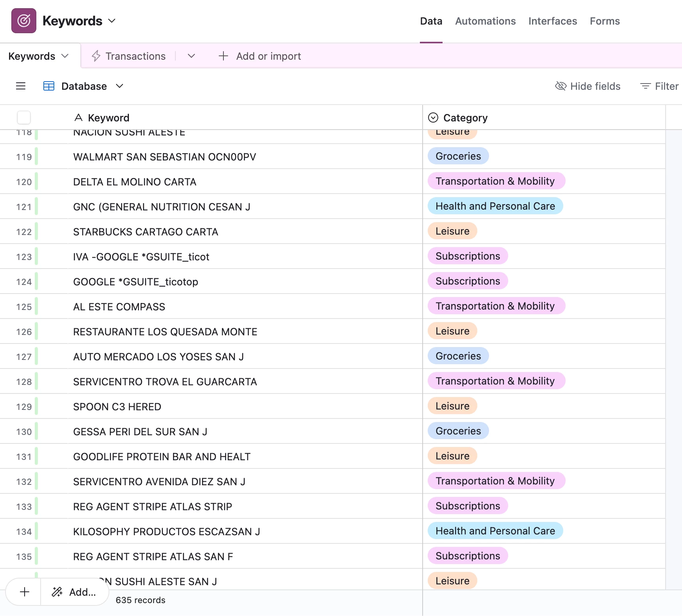Click GESSA PERI DEL SUR SAN J cell
682x616 pixels.
245,431
